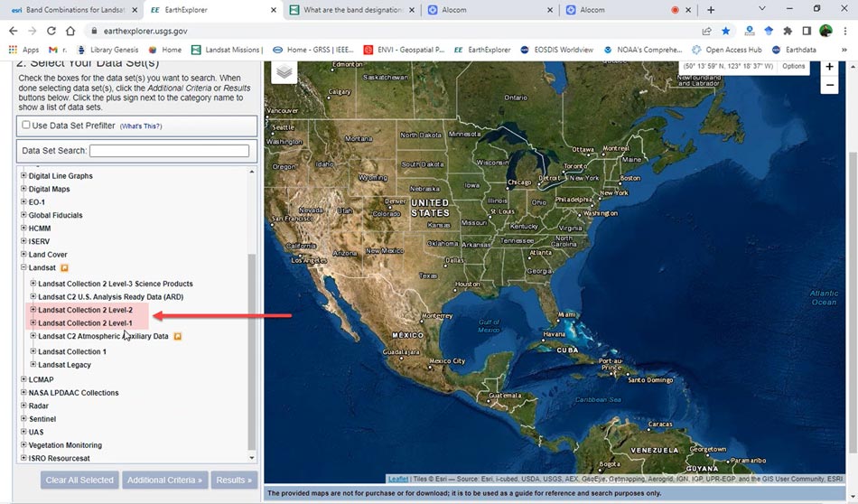Open the Chrome profile avatar

(825, 32)
